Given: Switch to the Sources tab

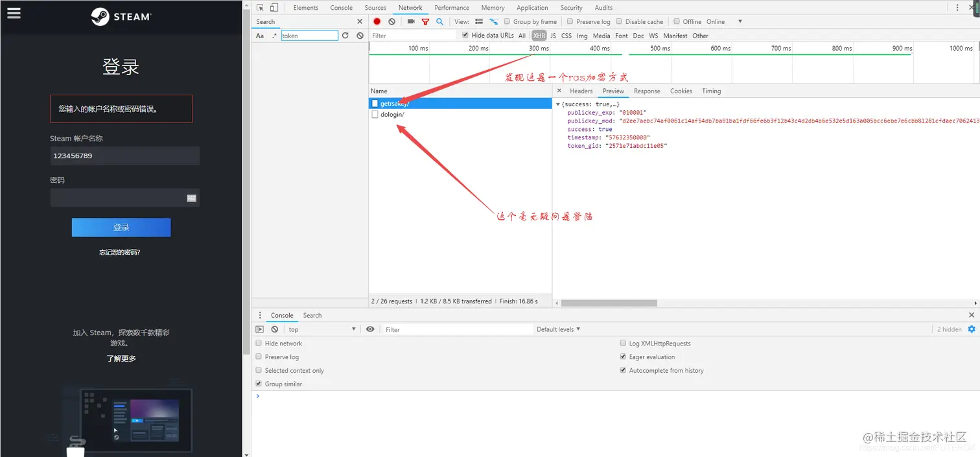Looking at the screenshot, I should click(x=375, y=8).
